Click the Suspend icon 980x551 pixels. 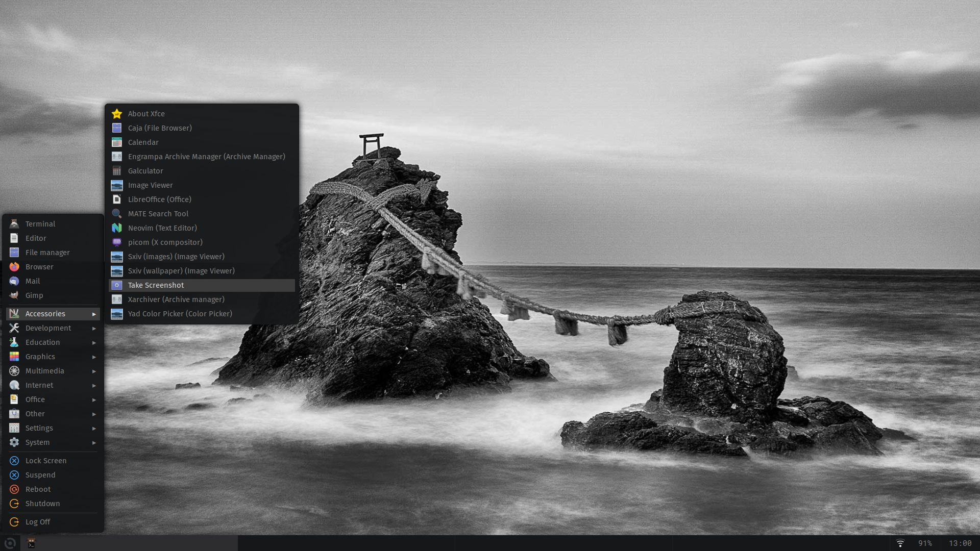(x=14, y=475)
